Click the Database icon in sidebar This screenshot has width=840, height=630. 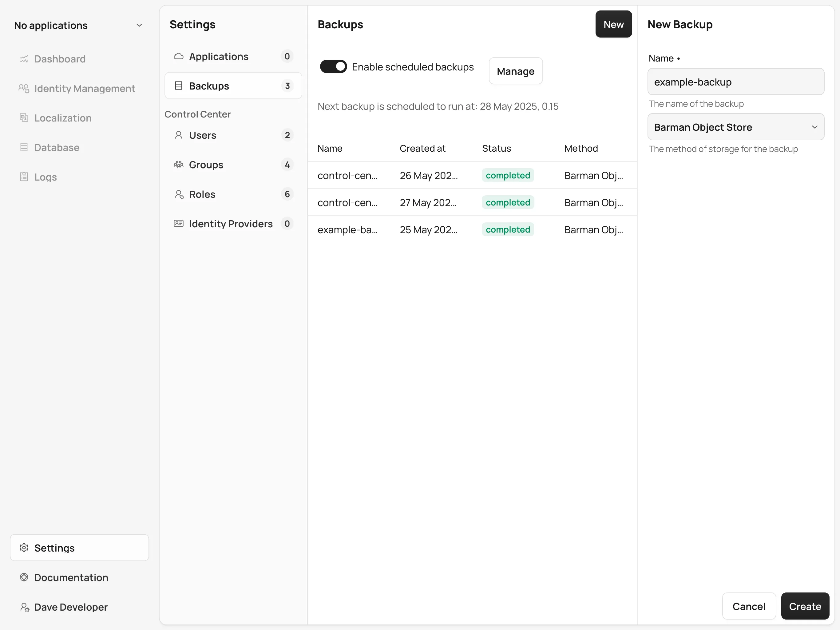tap(24, 147)
